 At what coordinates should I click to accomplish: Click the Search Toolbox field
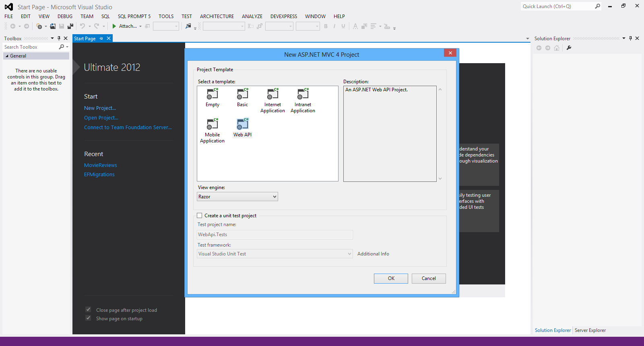[30, 47]
